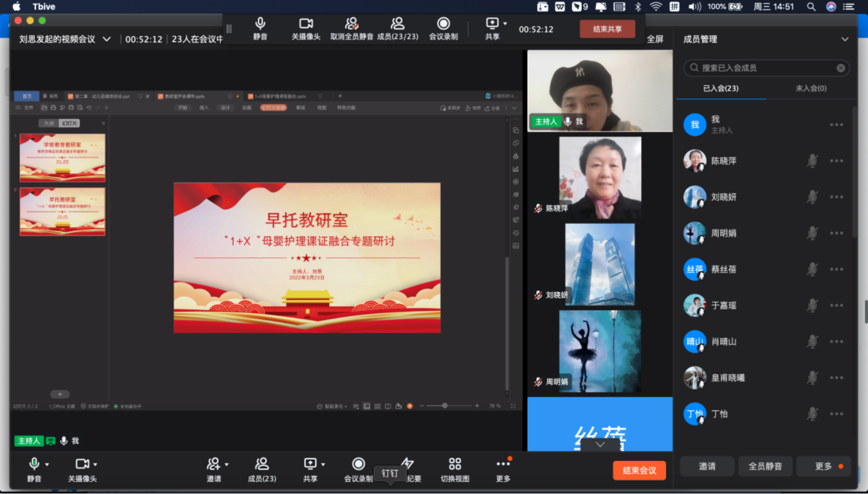The height and width of the screenshot is (494, 868).
Task: Click volume icon in macOS menu bar
Action: coord(694,7)
